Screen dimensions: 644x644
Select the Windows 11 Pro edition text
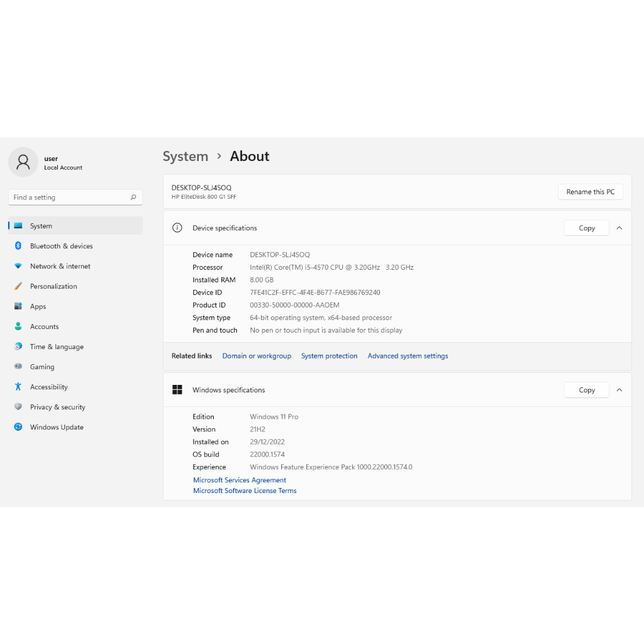click(x=274, y=416)
